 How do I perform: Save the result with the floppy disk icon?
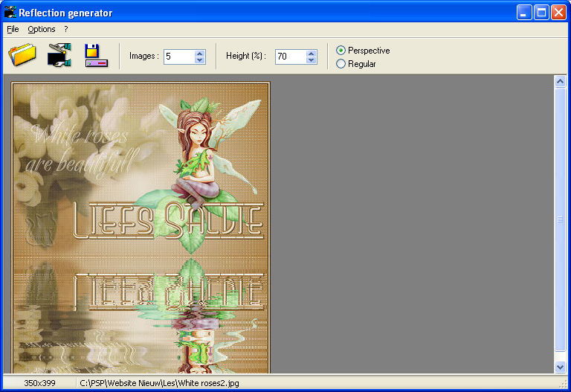[x=96, y=56]
